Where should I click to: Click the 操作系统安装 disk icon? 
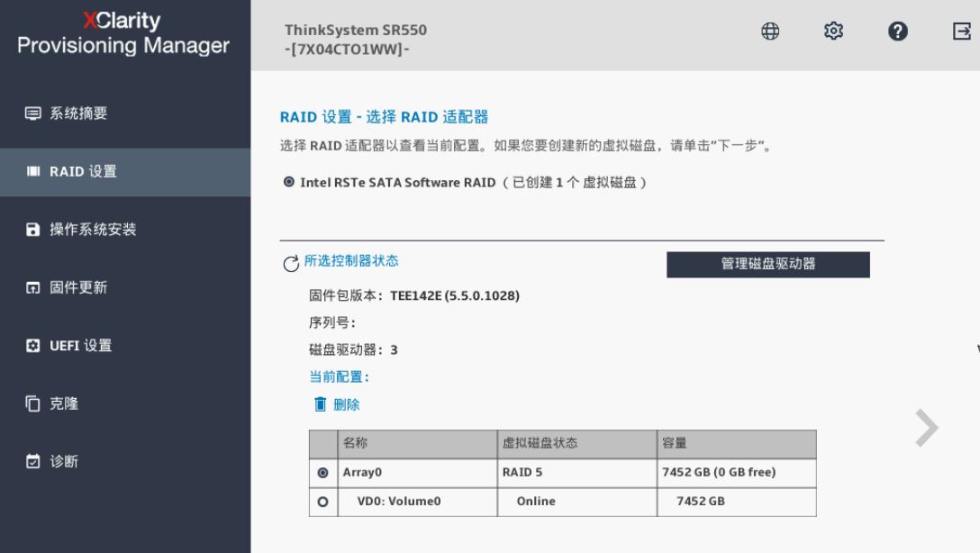click(x=32, y=230)
